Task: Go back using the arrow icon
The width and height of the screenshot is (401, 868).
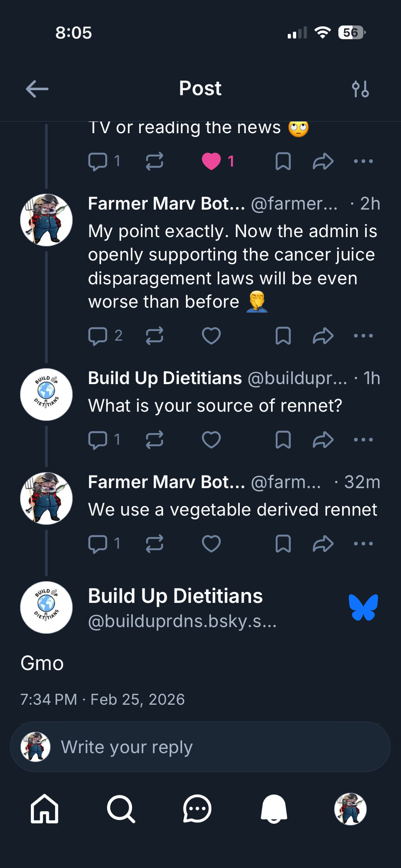Action: [x=37, y=89]
